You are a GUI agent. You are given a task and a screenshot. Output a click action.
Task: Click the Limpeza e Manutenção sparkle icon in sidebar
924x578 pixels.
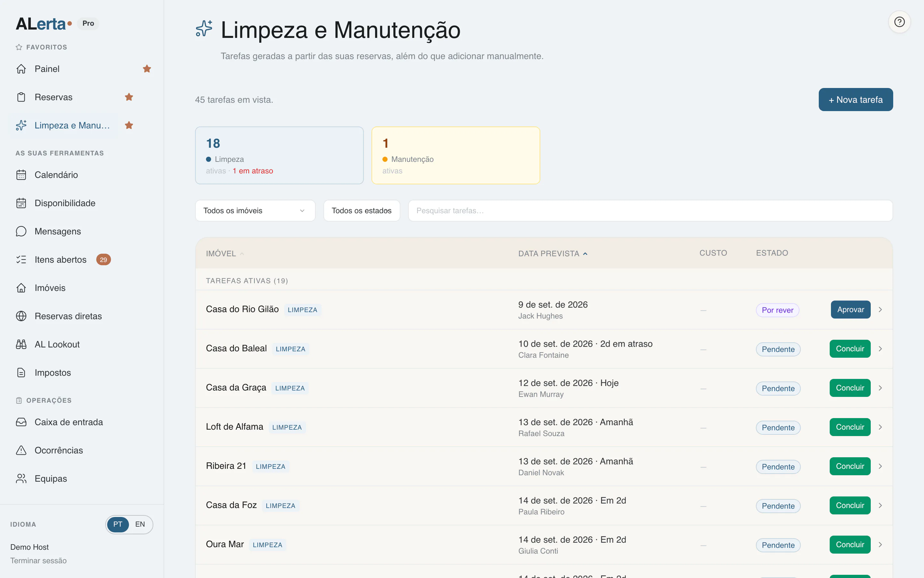(21, 125)
